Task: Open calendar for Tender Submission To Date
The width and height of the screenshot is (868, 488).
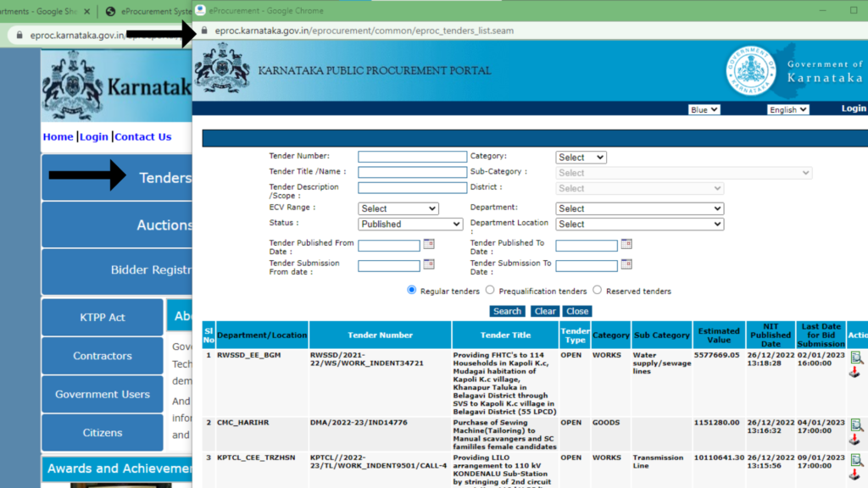Action: tap(626, 265)
